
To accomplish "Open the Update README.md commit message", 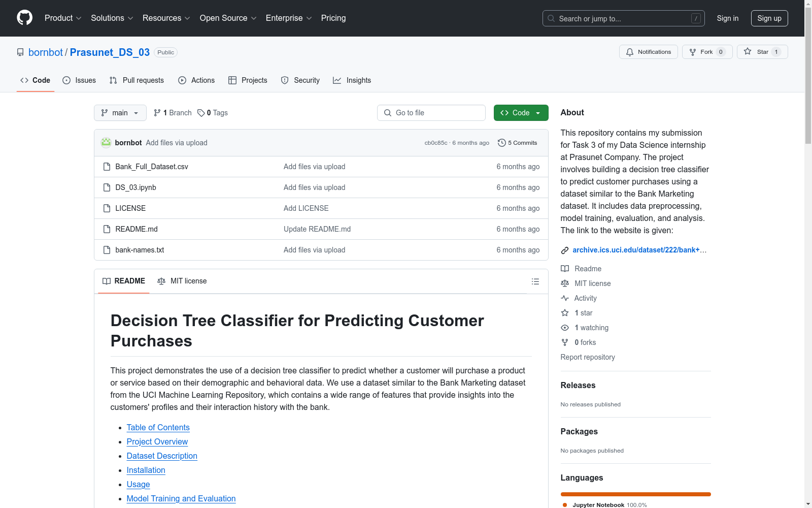I will pos(317,229).
